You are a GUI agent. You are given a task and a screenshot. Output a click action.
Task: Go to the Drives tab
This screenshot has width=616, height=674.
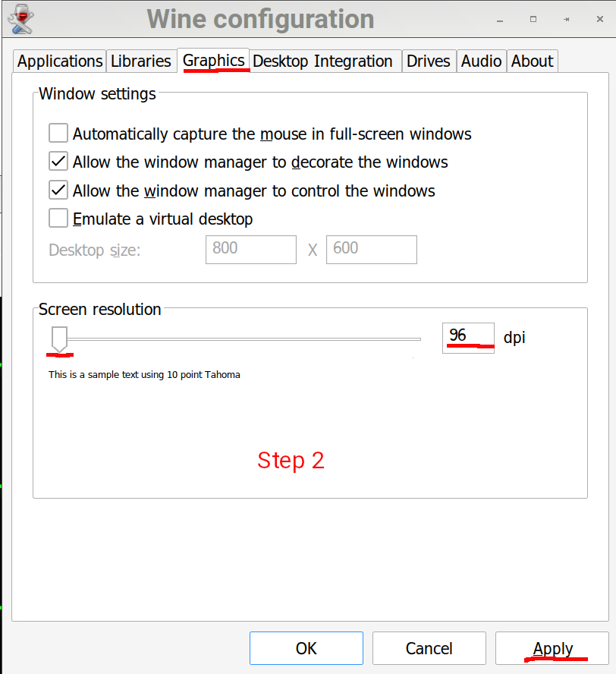pyautogui.click(x=429, y=61)
